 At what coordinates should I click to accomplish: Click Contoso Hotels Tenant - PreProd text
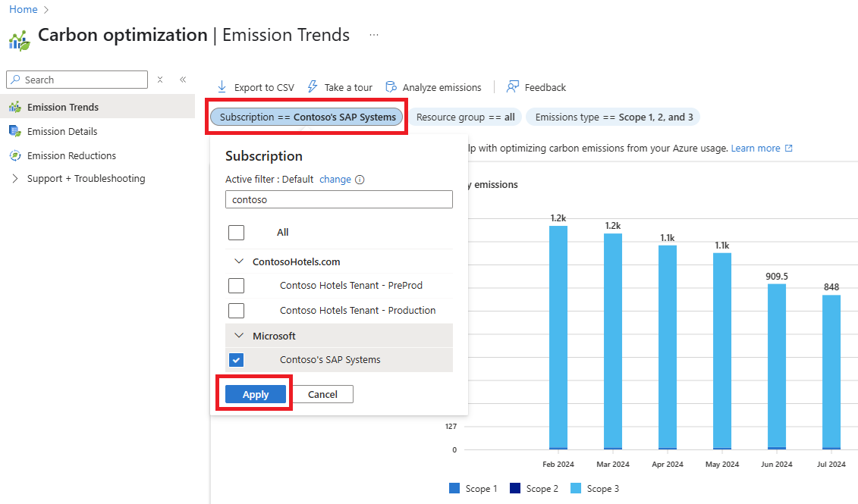[x=350, y=285]
